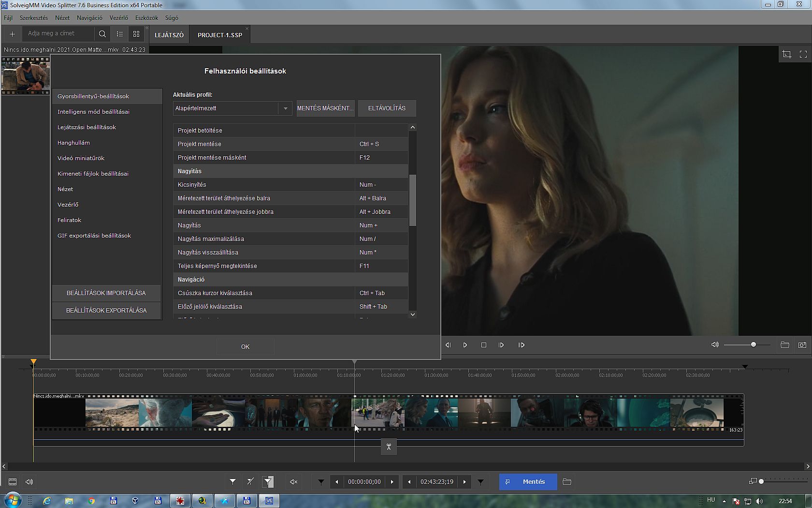This screenshot has height=508, width=812.
Task: Switch media library to grid view
Action: click(136, 34)
